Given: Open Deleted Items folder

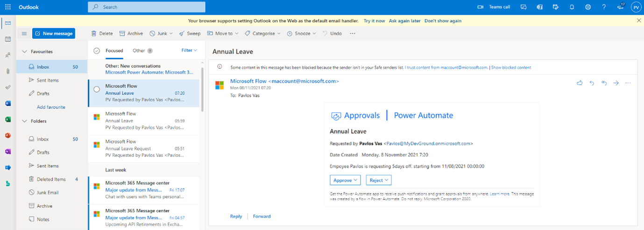Looking at the screenshot, I should [52, 179].
